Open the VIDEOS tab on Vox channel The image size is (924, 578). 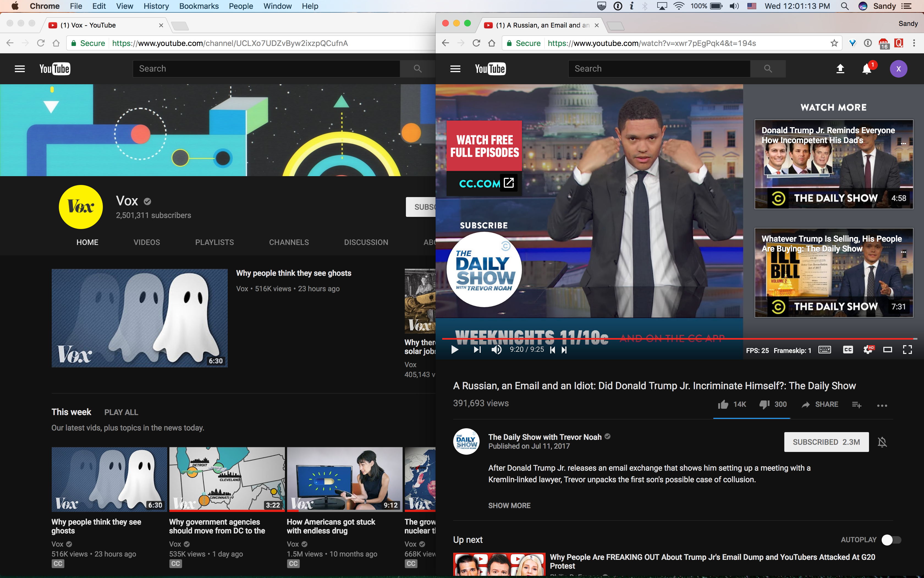pyautogui.click(x=147, y=242)
